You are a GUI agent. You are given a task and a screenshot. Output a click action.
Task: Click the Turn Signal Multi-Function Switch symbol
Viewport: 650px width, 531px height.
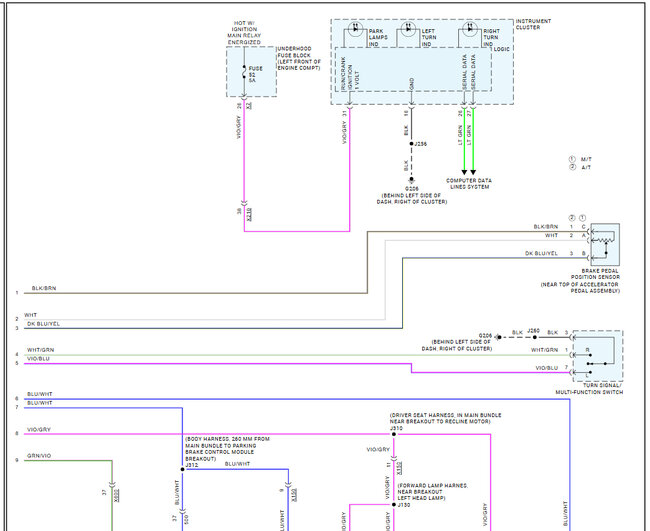[598, 356]
